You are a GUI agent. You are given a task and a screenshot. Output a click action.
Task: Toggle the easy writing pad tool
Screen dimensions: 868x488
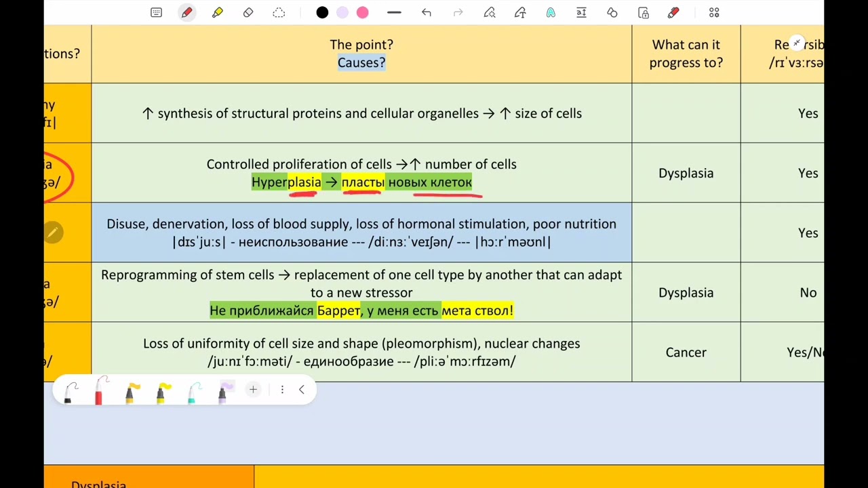click(x=581, y=13)
